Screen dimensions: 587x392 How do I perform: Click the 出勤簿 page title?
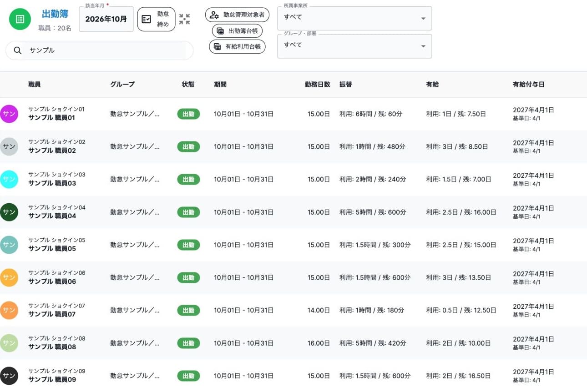click(x=55, y=14)
